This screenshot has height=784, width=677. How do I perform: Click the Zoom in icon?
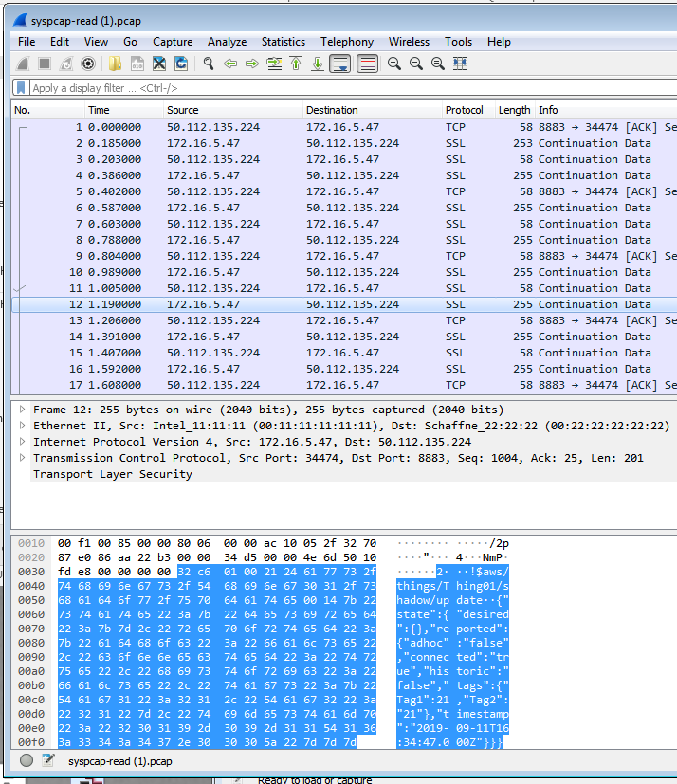(394, 64)
